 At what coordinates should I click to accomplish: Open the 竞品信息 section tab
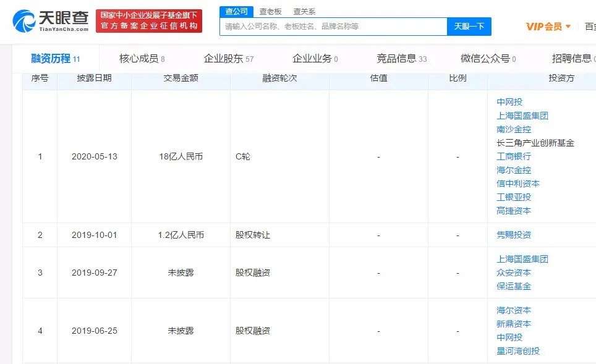point(401,59)
